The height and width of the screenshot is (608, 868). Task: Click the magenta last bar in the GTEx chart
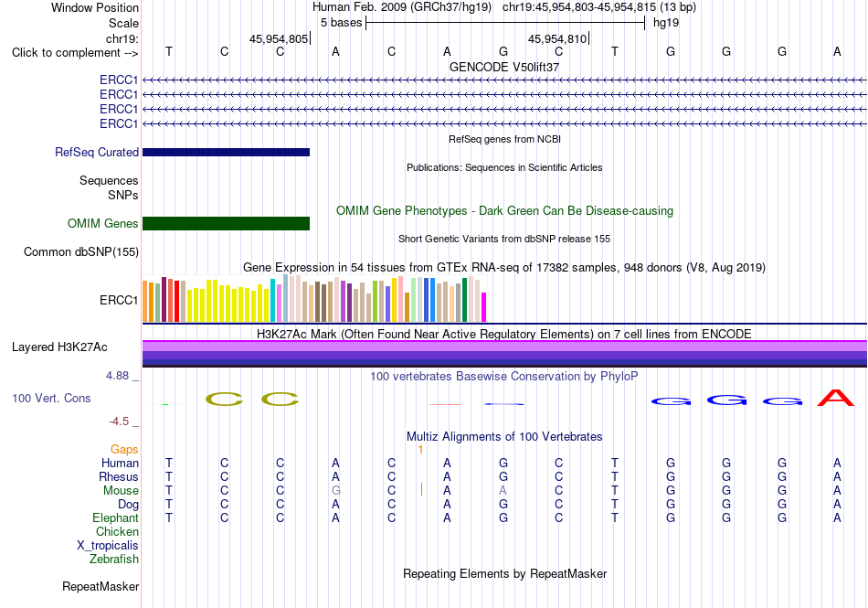click(484, 307)
